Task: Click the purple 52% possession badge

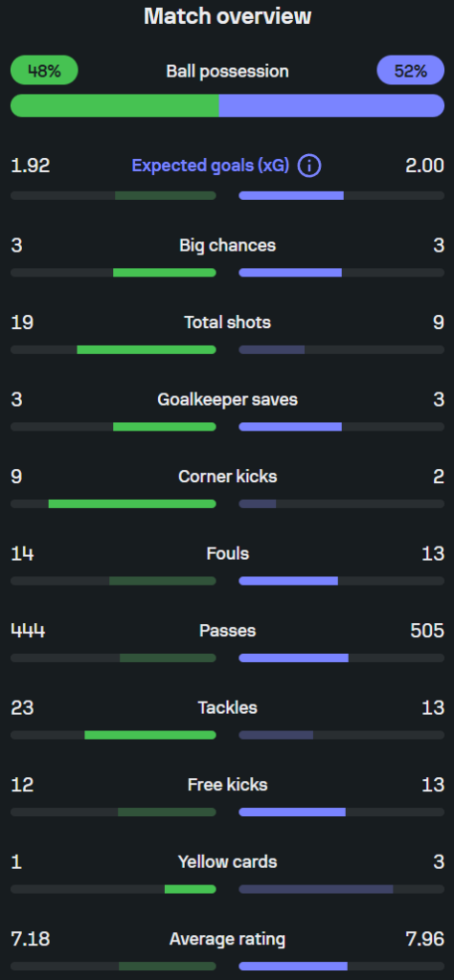Action: (410, 70)
